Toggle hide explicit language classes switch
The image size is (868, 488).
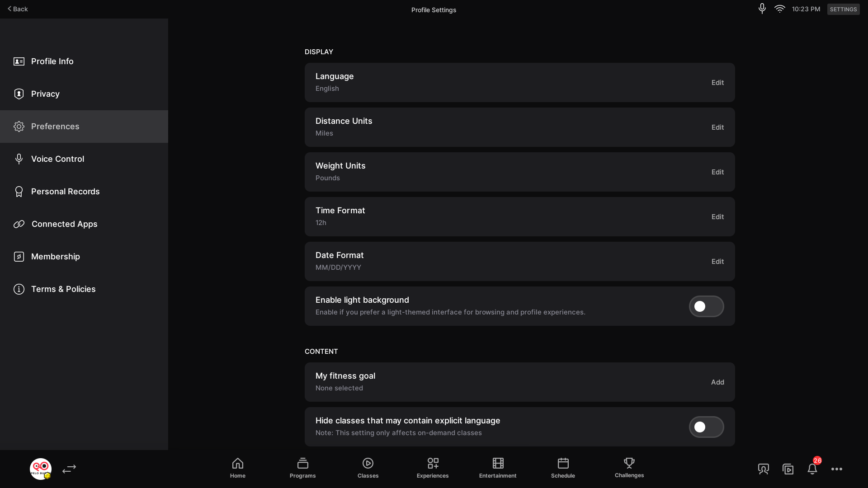click(706, 427)
